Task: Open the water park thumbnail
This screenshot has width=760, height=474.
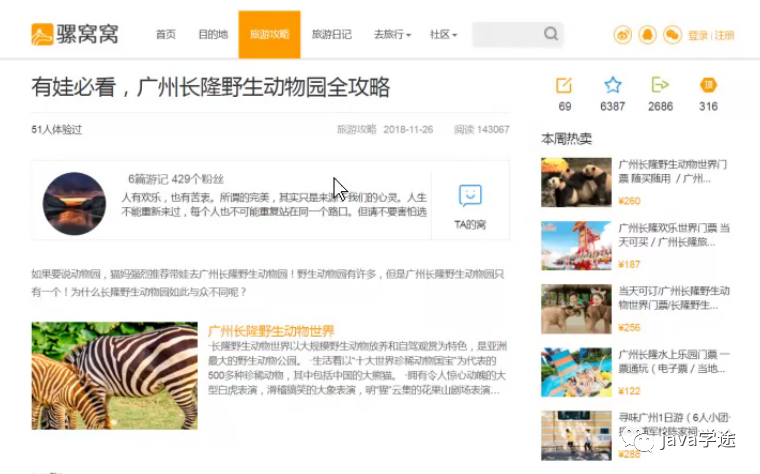Action: pos(576,372)
